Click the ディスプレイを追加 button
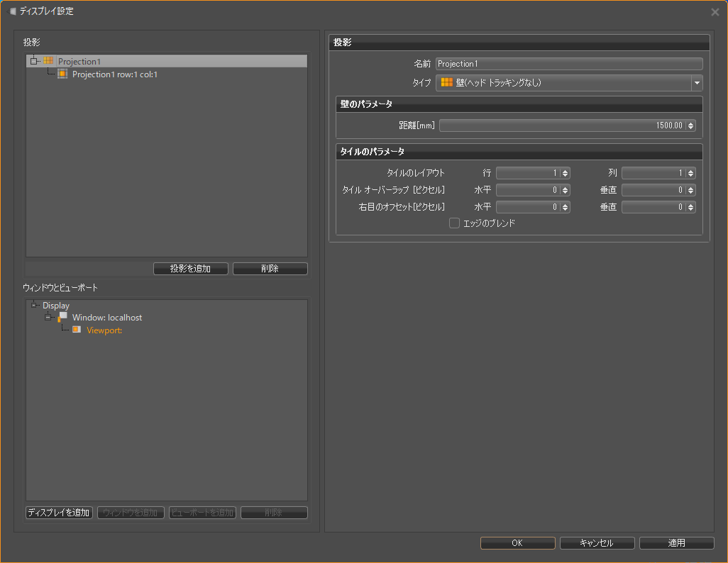The width and height of the screenshot is (728, 563). [x=59, y=513]
